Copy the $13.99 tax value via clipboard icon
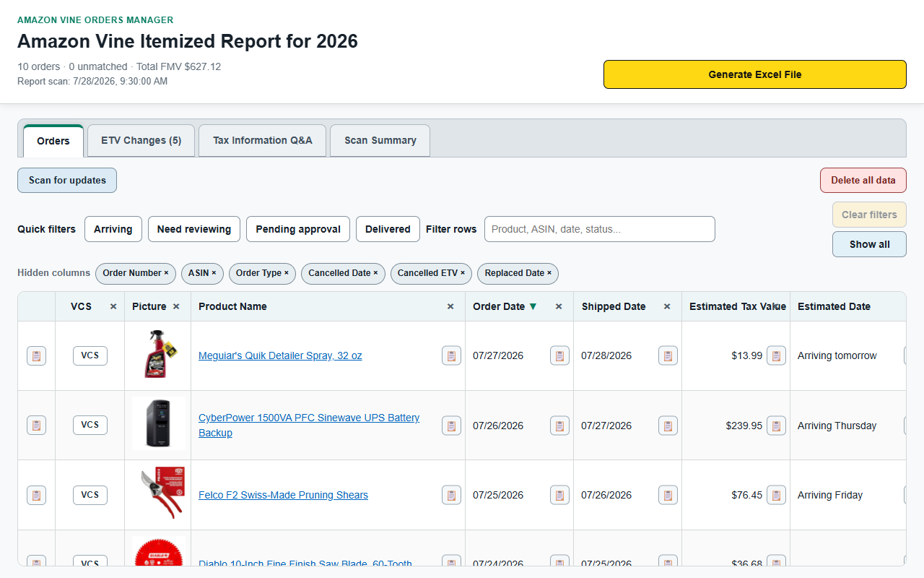Image resolution: width=924 pixels, height=578 pixels. click(x=776, y=355)
